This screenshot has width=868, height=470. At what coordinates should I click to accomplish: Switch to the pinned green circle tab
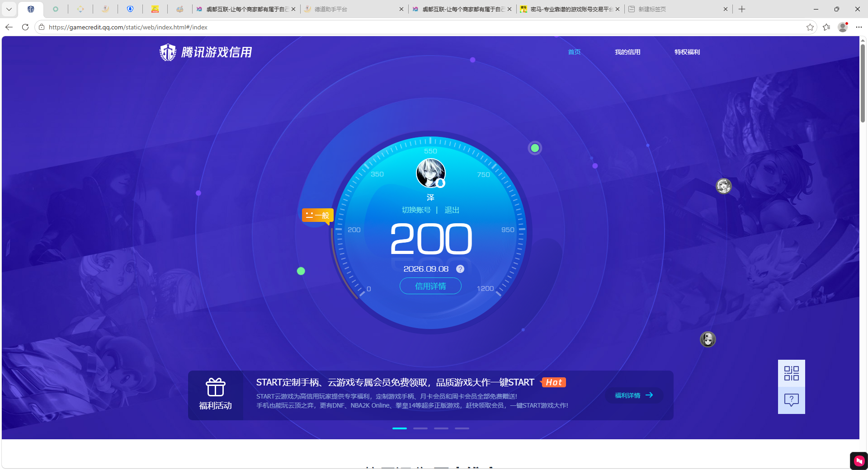pyautogui.click(x=56, y=9)
